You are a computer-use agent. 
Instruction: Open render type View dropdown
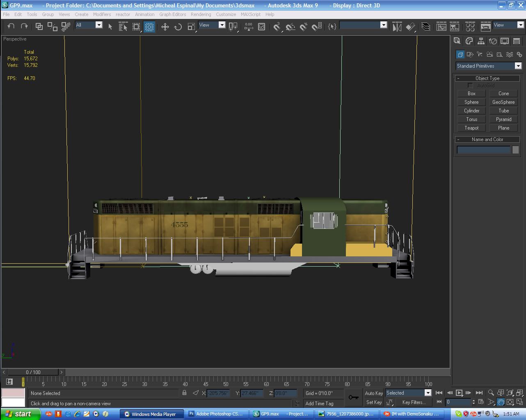tap(508, 25)
